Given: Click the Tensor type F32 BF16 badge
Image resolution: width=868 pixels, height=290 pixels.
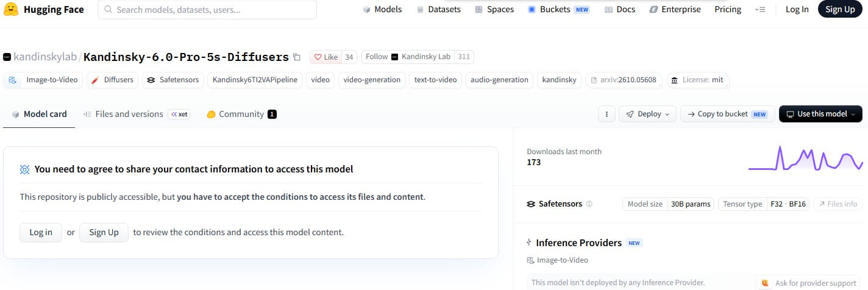Looking at the screenshot, I should coord(764,204).
